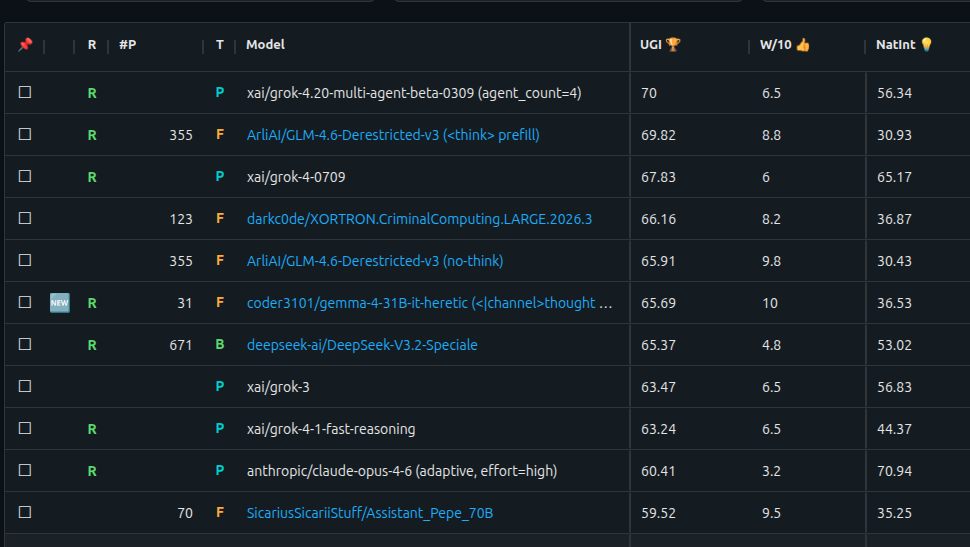
Task: Open ArliAI/GLM-4.6-Derestricted-v3 no-think link
Action: [375, 261]
